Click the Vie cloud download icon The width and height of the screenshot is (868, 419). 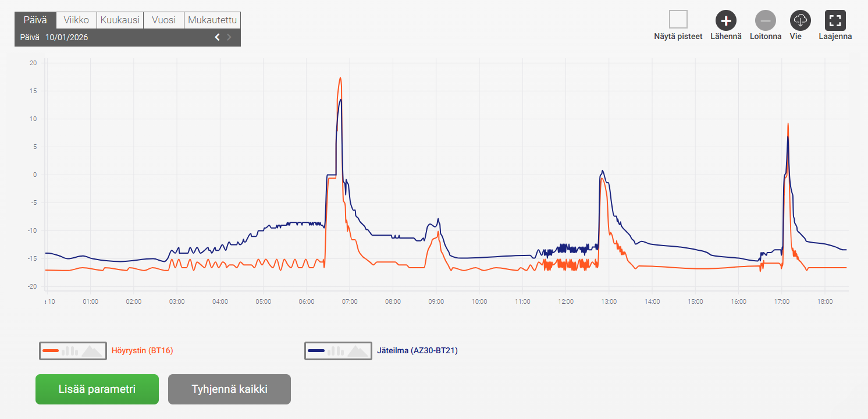800,20
